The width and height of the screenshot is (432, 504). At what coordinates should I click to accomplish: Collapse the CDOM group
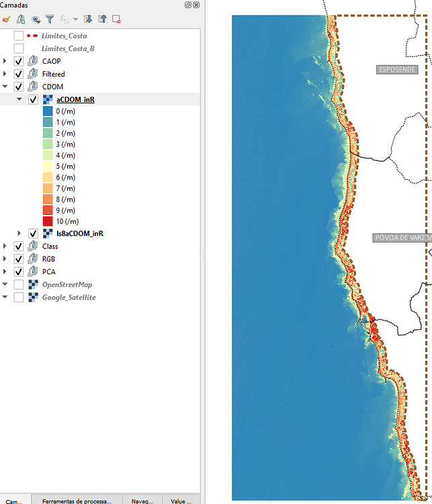5,87
